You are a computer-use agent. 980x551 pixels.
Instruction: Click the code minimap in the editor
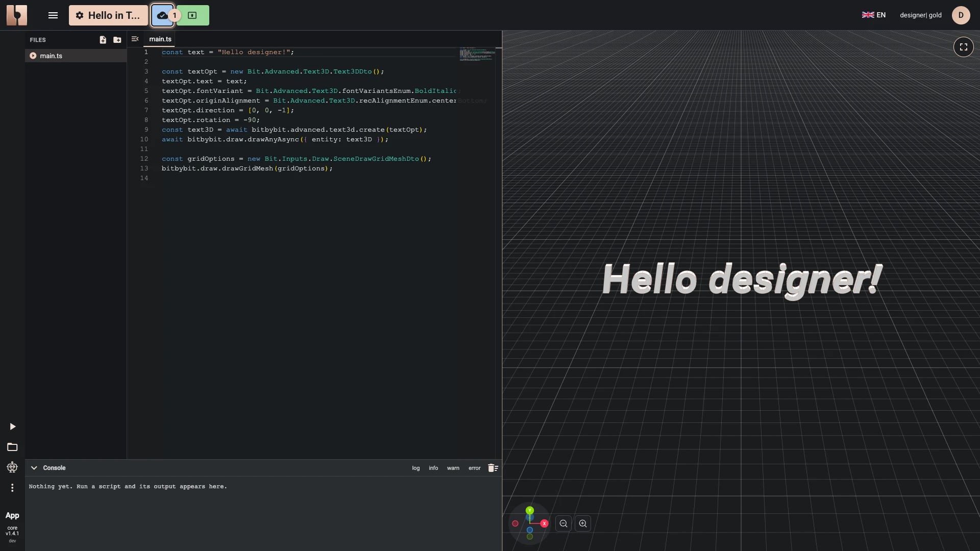pos(477,54)
